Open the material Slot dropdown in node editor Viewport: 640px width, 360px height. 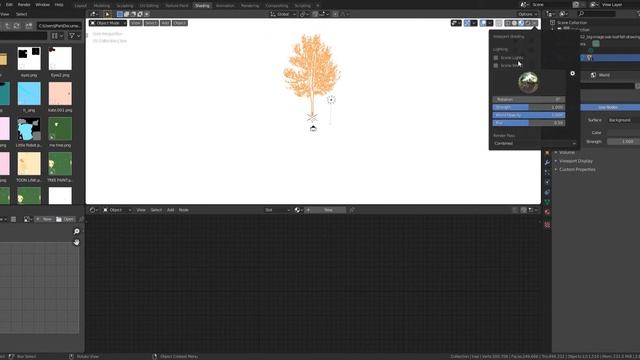tap(278, 210)
